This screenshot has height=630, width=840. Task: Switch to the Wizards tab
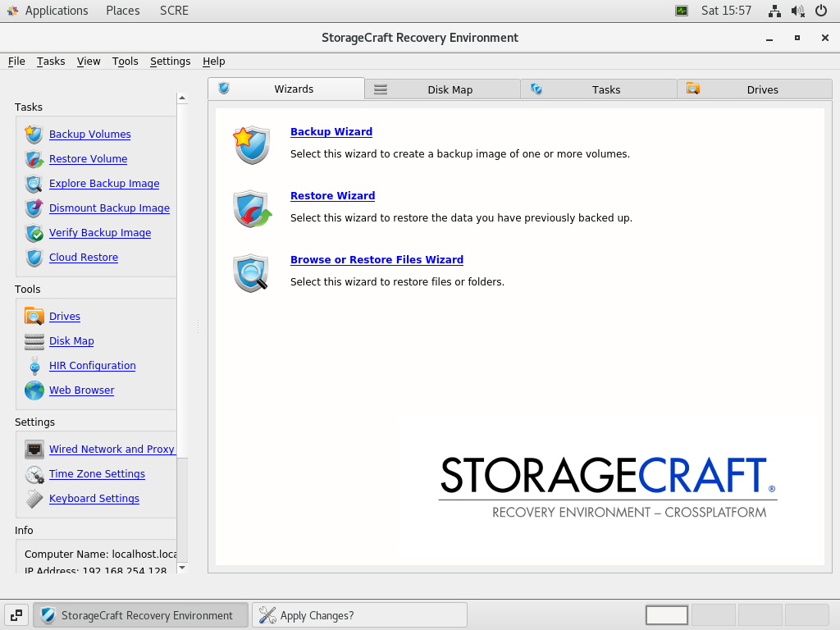pos(286,89)
